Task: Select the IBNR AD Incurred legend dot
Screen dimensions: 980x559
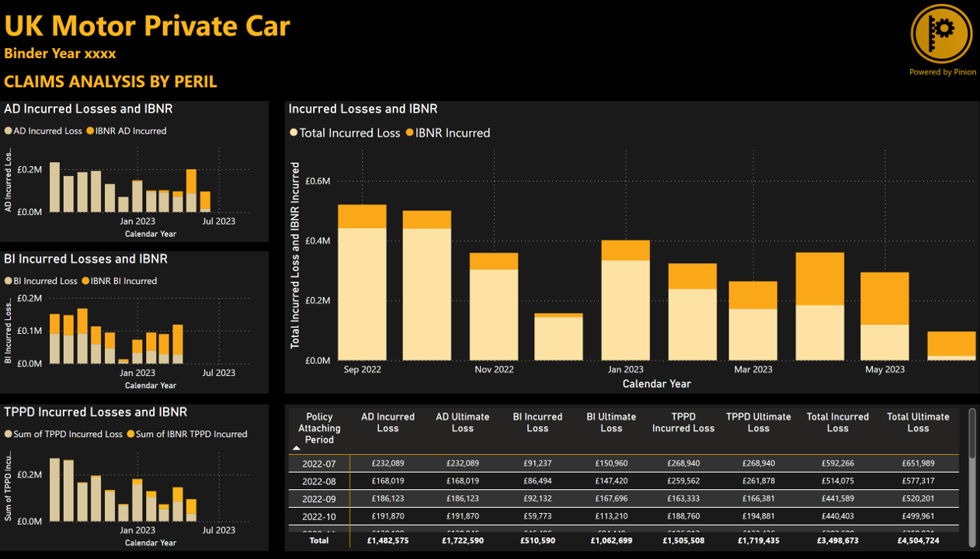Action: pos(90,131)
